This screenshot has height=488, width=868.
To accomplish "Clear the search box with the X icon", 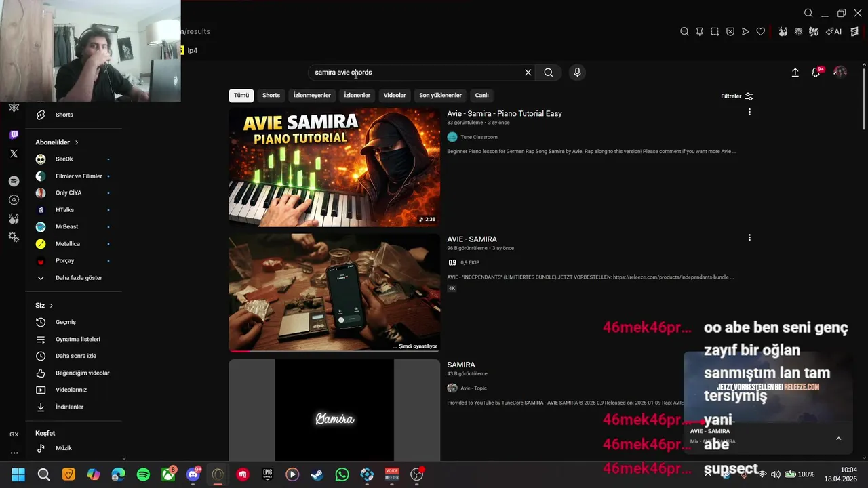I will coord(528,73).
